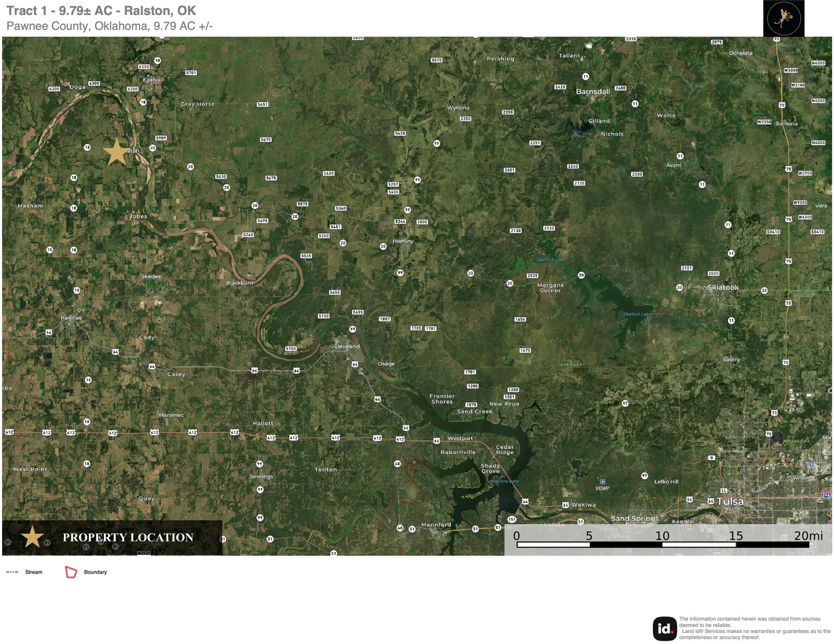
Task: Click the gold star marker near Ralston
Action: (x=116, y=152)
